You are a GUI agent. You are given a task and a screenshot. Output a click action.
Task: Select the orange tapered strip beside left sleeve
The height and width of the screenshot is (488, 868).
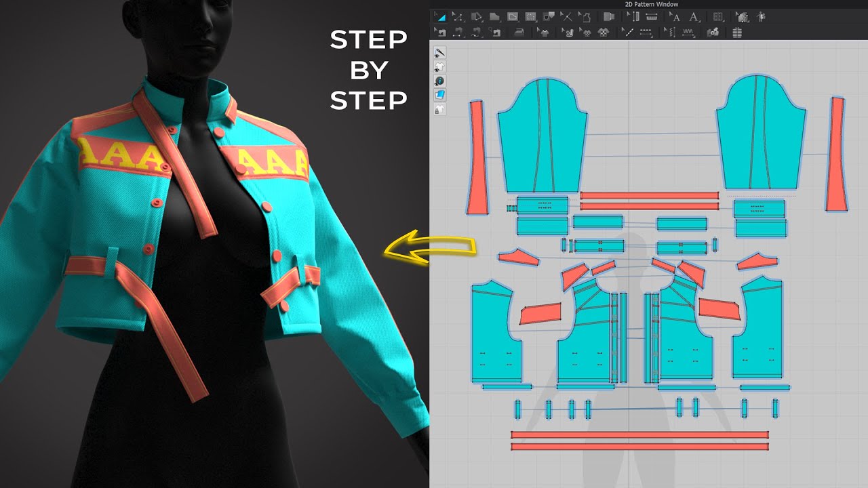[478, 158]
